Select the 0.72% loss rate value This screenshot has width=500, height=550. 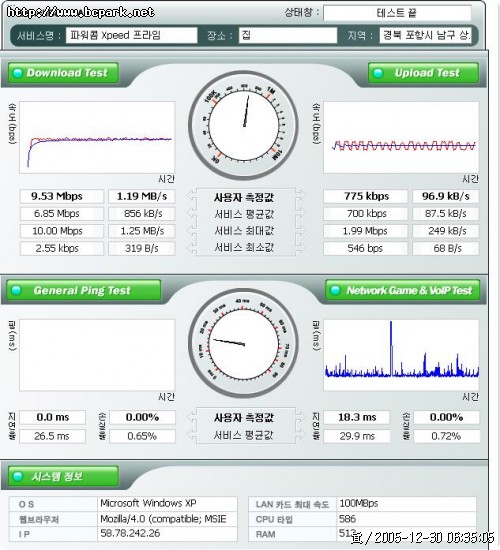[x=446, y=436]
